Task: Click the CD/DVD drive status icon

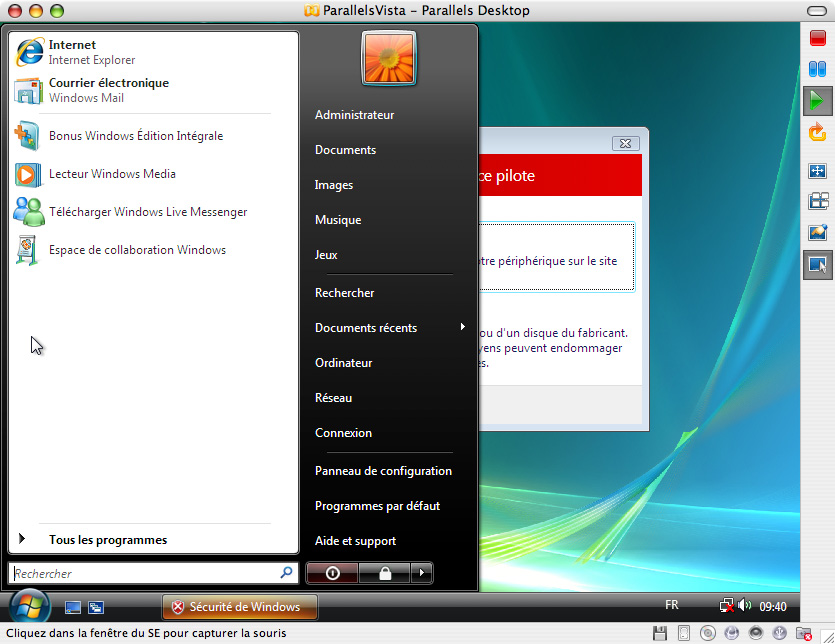Action: pyautogui.click(x=708, y=633)
